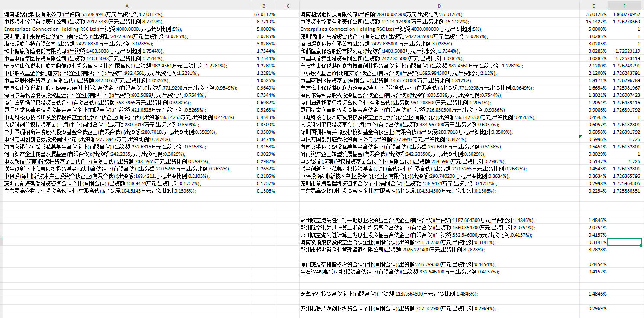644x318 pixels.
Task: Click cell 0.5451% in column E
Action: click(x=593, y=147)
